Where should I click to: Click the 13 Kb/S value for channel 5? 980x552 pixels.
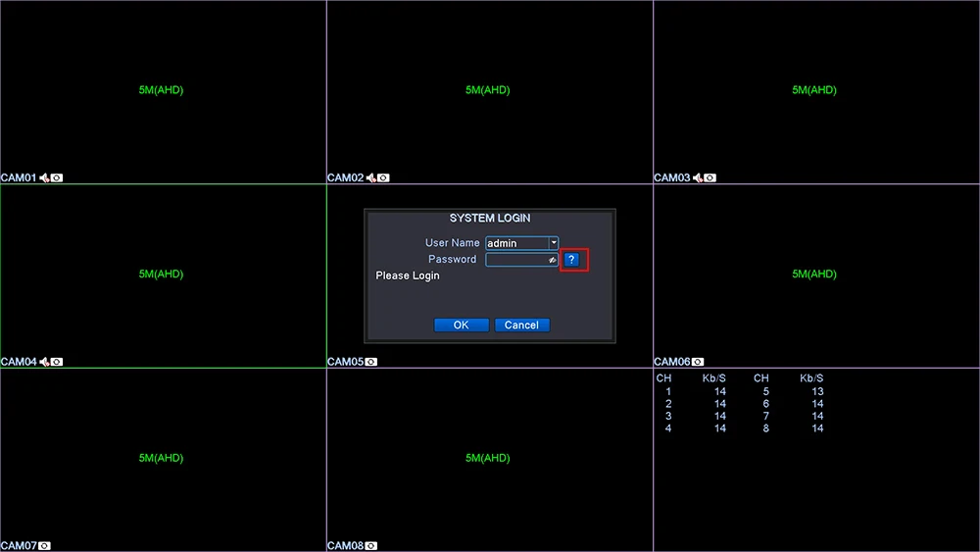tap(817, 391)
